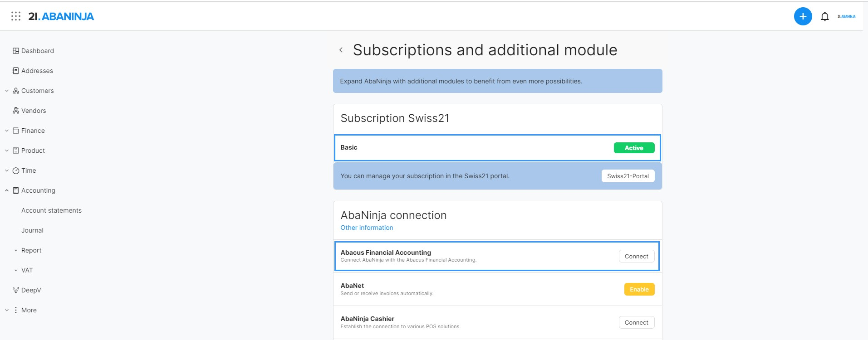Click the Time clock icon
Image resolution: width=868 pixels, height=340 pixels.
coord(16,170)
